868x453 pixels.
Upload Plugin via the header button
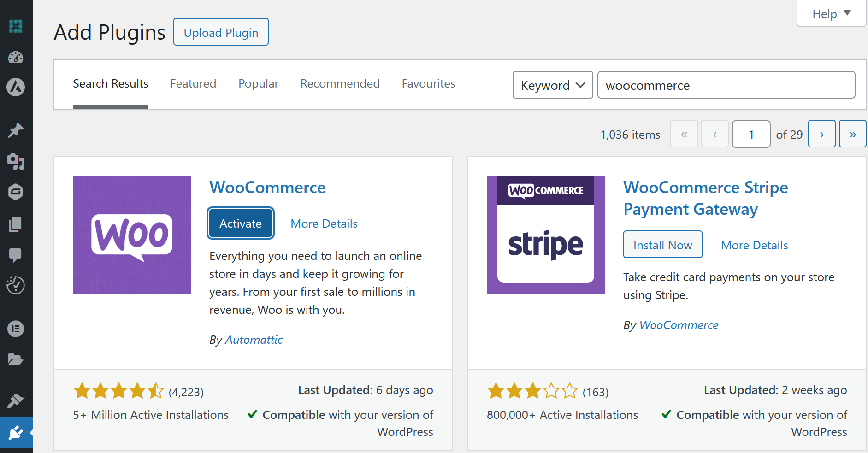[221, 32]
